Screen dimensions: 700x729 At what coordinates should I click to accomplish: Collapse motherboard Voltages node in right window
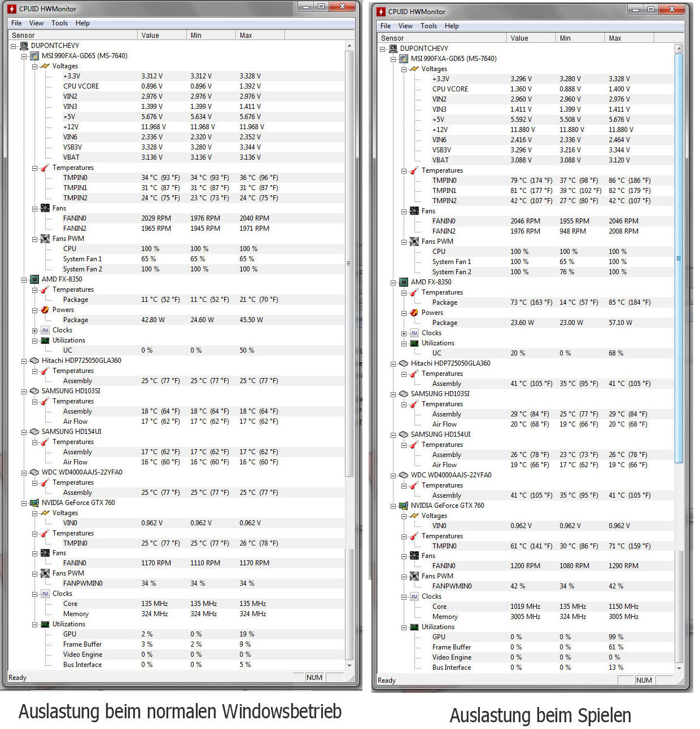pos(404,69)
